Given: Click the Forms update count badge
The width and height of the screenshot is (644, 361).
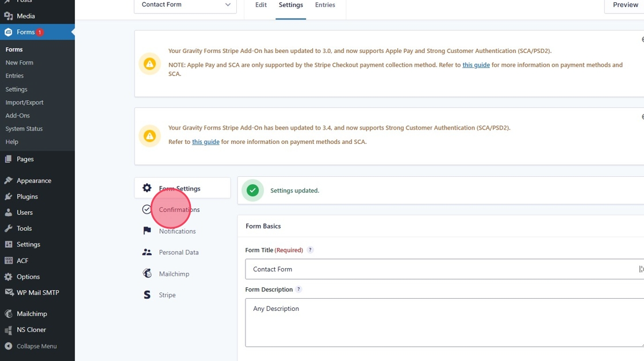Looking at the screenshot, I should click(40, 32).
